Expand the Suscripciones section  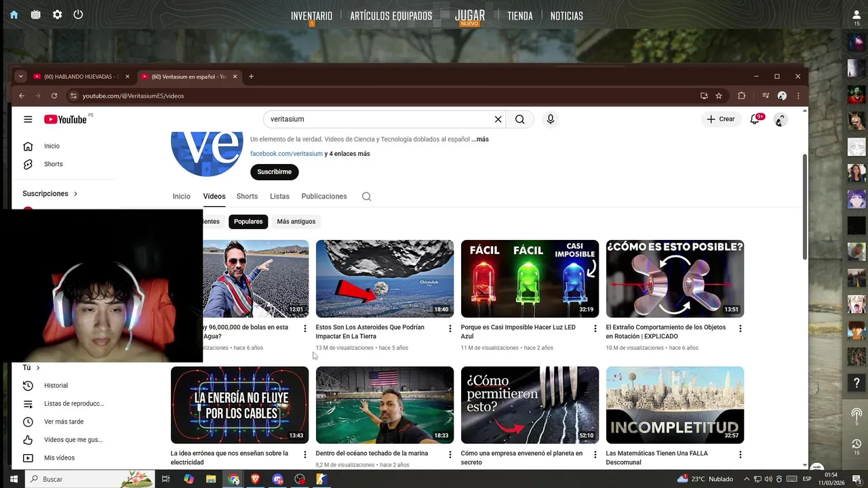click(50, 194)
